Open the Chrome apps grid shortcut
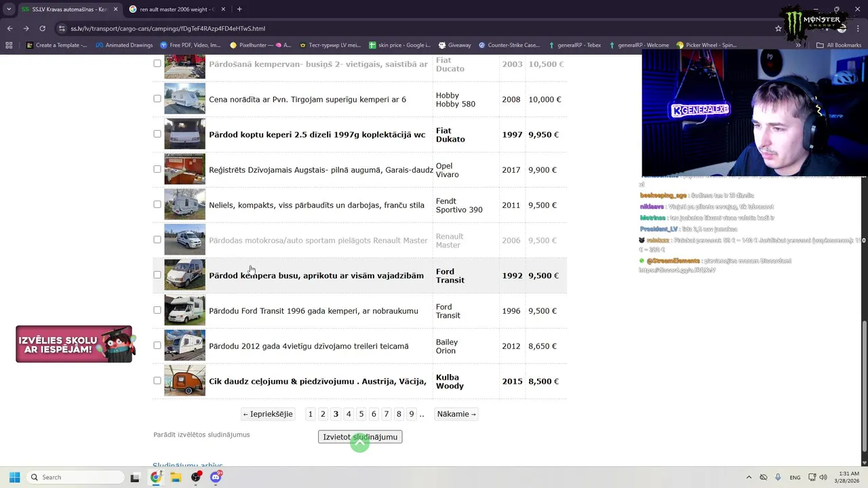868x488 pixels. click(9, 45)
